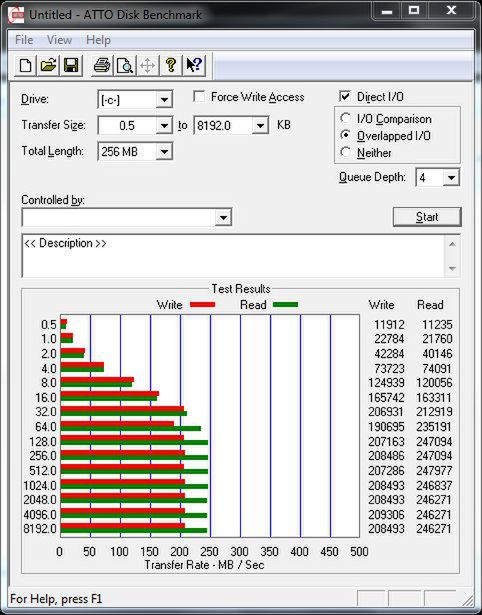Click write value 209306
482x615 pixels.
(386, 514)
